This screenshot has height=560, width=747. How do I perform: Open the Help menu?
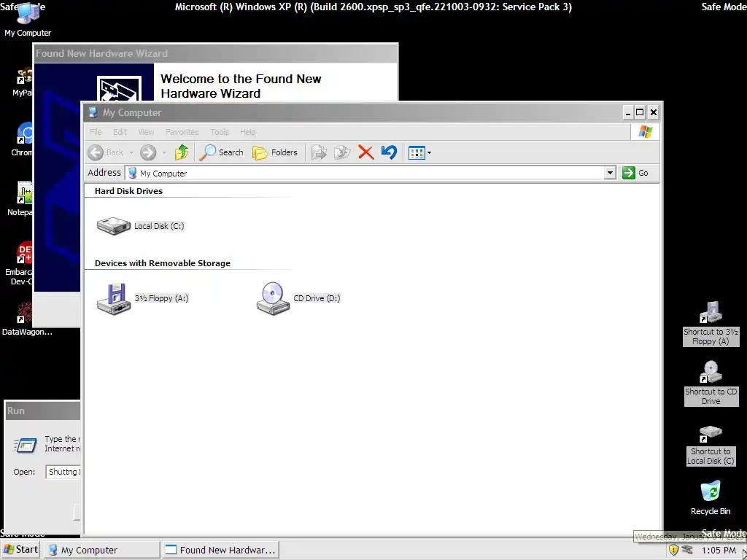click(x=248, y=132)
